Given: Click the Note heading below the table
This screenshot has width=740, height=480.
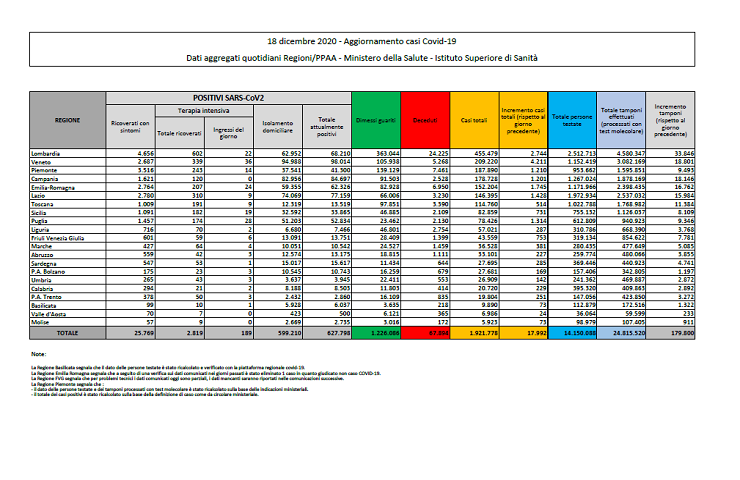Looking at the screenshot, I should [38, 354].
